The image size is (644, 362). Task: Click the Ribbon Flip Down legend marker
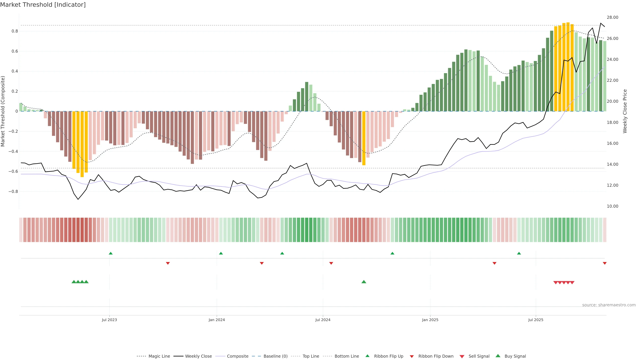(412, 356)
